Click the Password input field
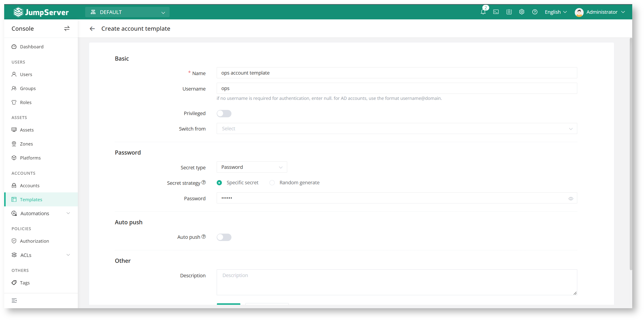644x320 pixels. point(397,198)
